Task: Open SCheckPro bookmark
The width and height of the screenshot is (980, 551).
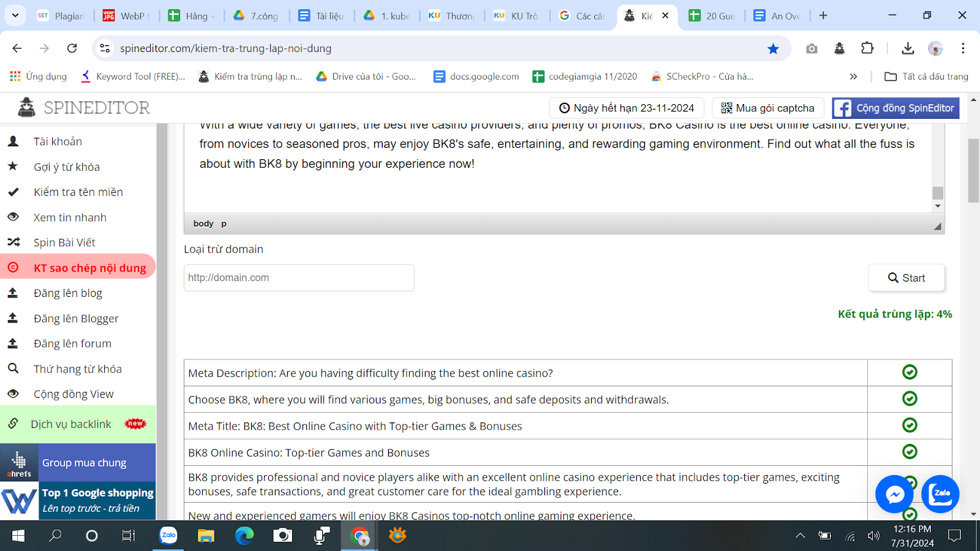Action: click(703, 77)
